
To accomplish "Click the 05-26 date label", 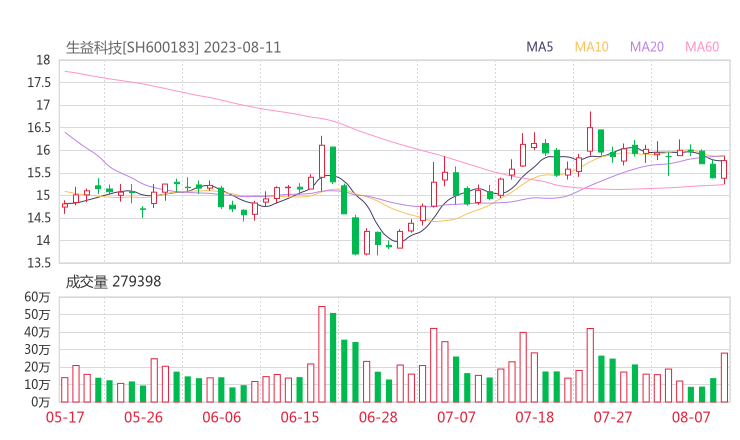I will pos(143,417).
